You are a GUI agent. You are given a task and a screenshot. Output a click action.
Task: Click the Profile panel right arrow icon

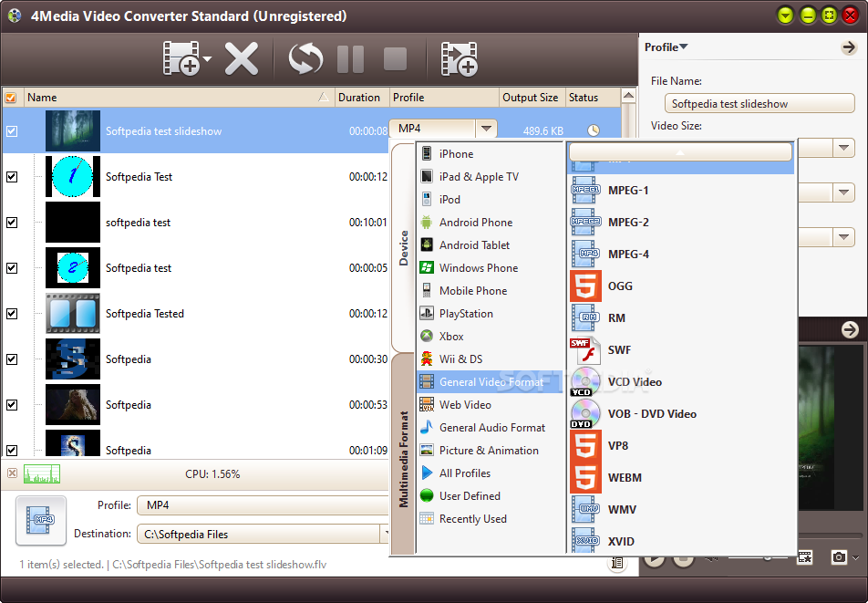tap(849, 47)
